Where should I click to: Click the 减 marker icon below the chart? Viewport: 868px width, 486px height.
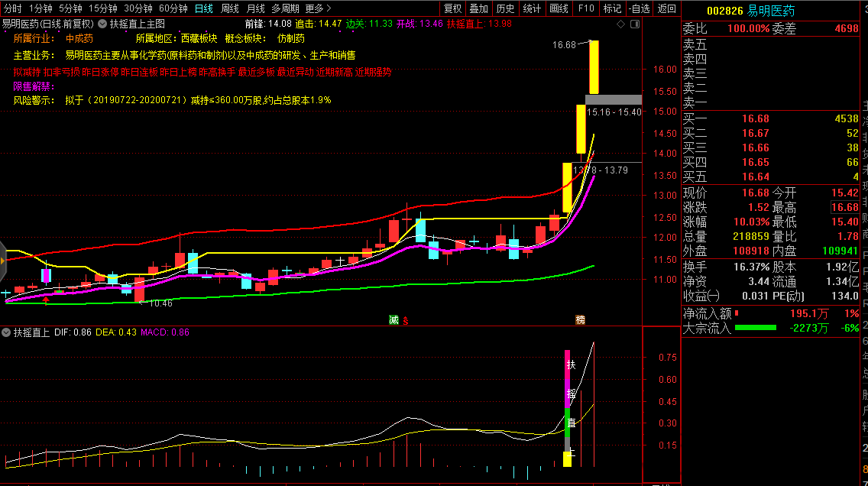click(x=394, y=319)
